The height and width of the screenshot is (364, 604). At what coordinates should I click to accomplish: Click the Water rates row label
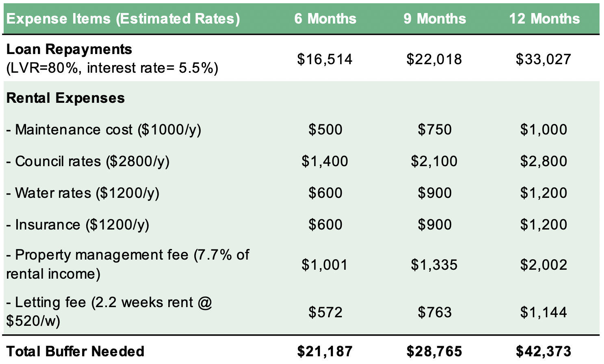click(x=83, y=193)
